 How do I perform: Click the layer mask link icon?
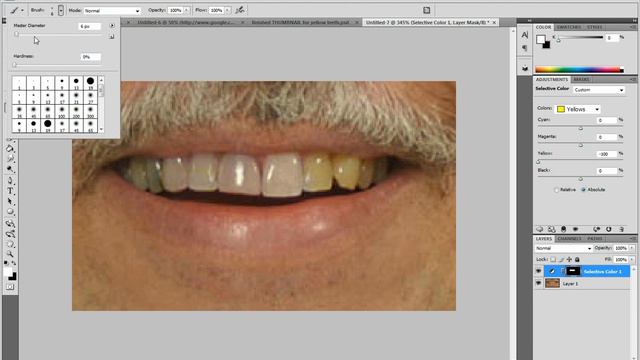[x=562, y=271]
